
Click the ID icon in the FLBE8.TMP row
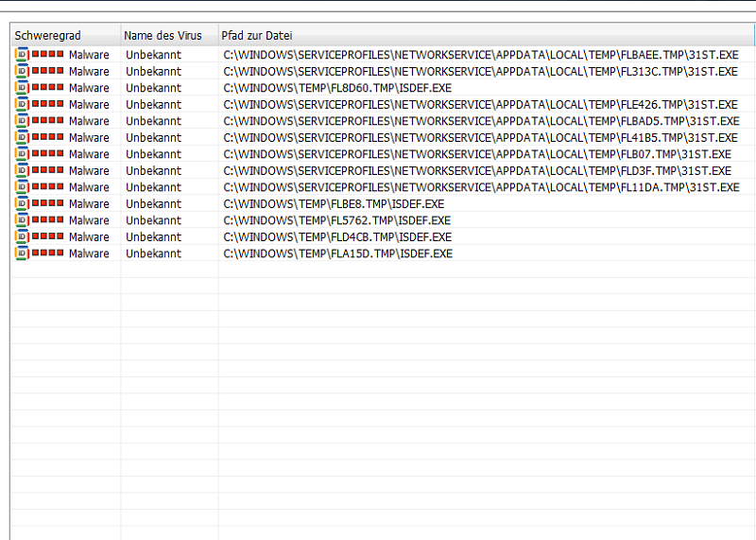pyautogui.click(x=22, y=203)
